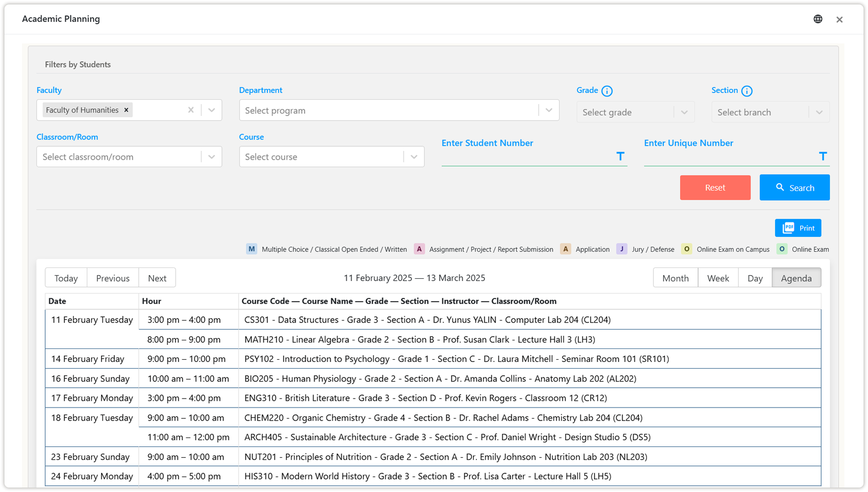Click the T icon in Student Number field
Image resolution: width=868 pixels, height=492 pixels.
pyautogui.click(x=620, y=156)
